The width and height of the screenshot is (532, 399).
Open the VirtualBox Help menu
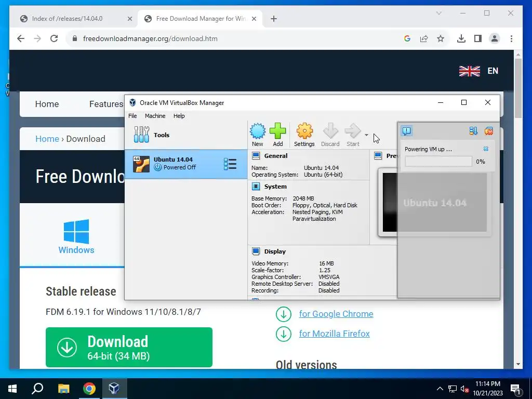179,116
